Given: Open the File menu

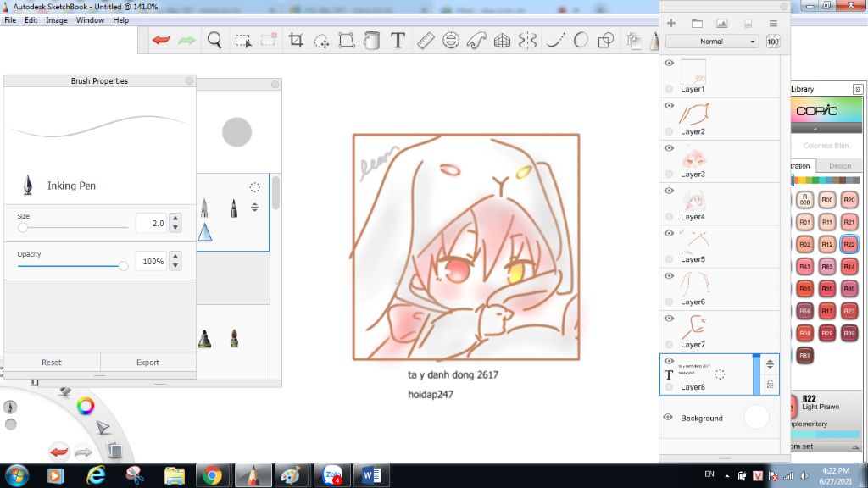Looking at the screenshot, I should tap(10, 20).
